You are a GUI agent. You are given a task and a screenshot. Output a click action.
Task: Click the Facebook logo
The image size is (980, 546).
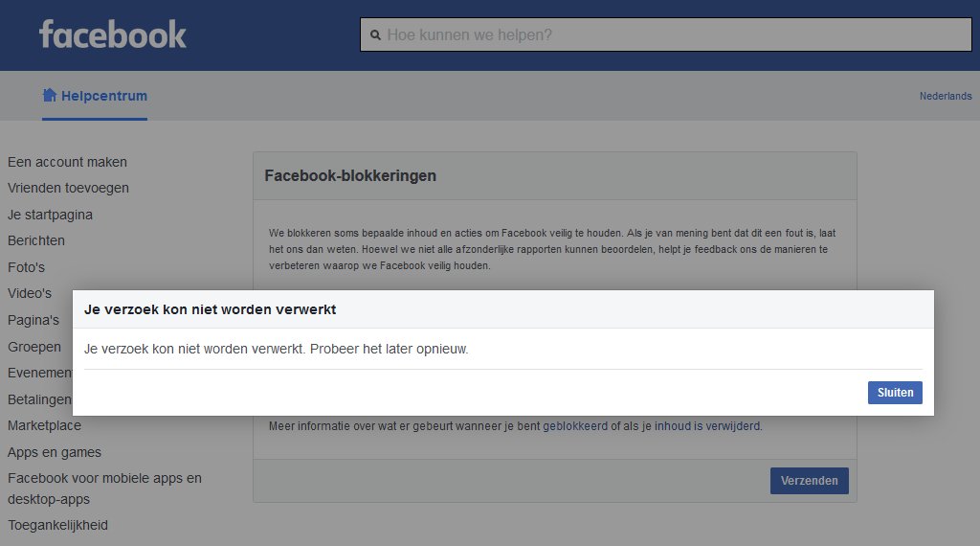click(x=113, y=34)
